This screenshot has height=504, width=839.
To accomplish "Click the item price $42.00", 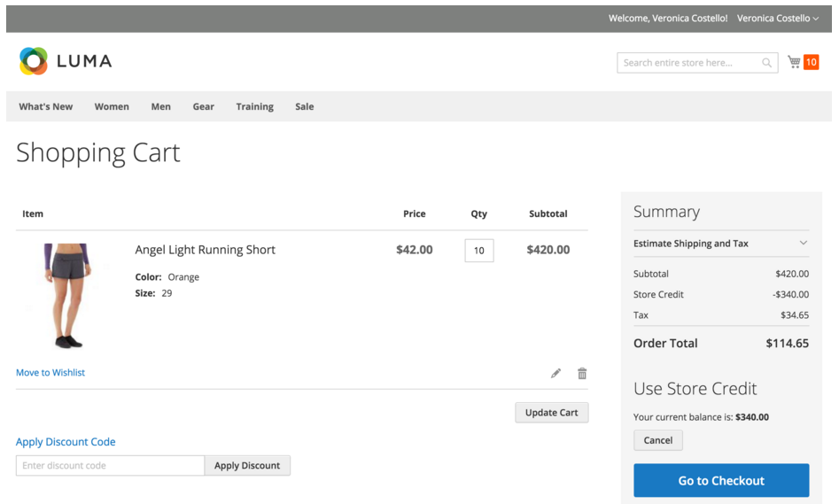I will click(x=414, y=250).
